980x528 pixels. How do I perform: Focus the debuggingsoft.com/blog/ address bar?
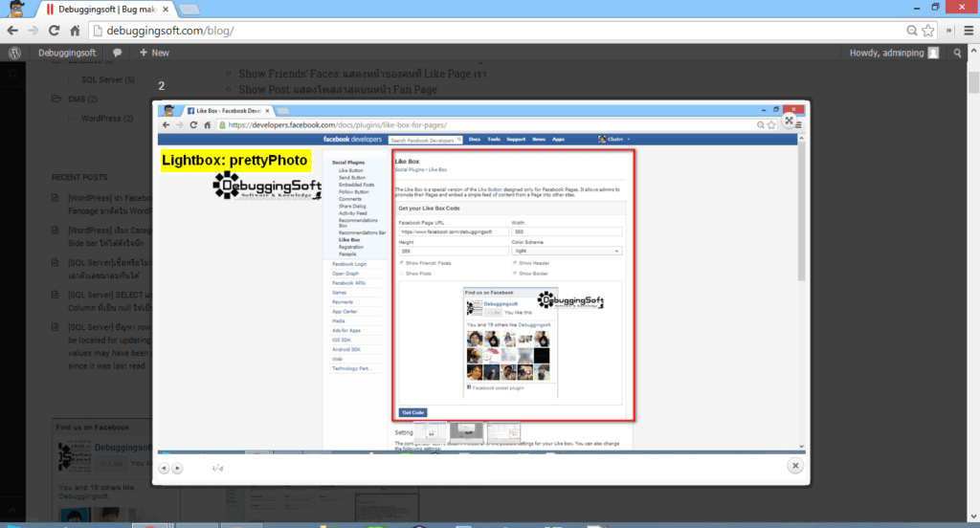(500, 31)
